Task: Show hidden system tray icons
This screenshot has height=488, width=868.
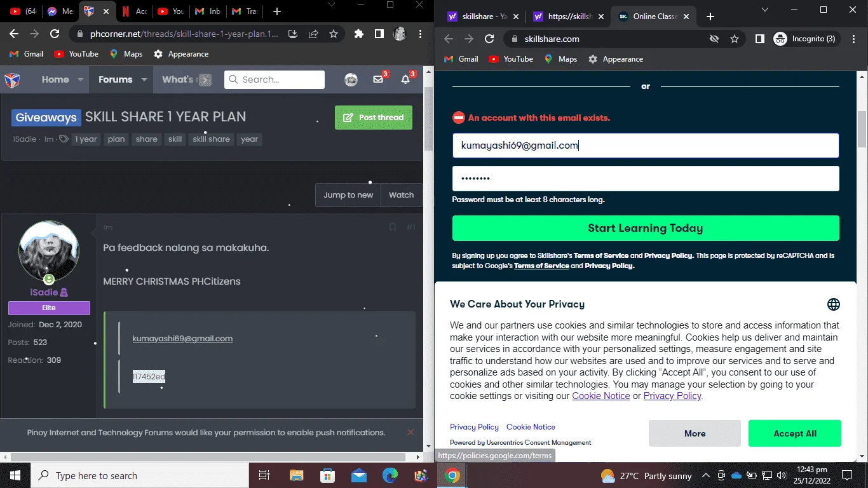Action: [706, 475]
